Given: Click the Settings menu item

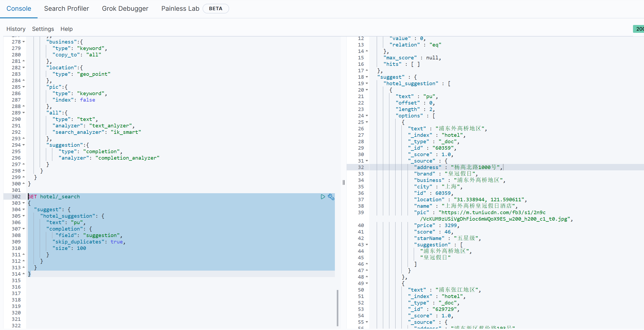Looking at the screenshot, I should [x=43, y=29].
